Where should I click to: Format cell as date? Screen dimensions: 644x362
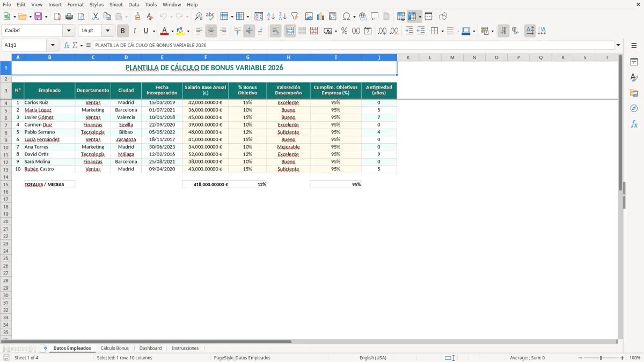tap(368, 31)
